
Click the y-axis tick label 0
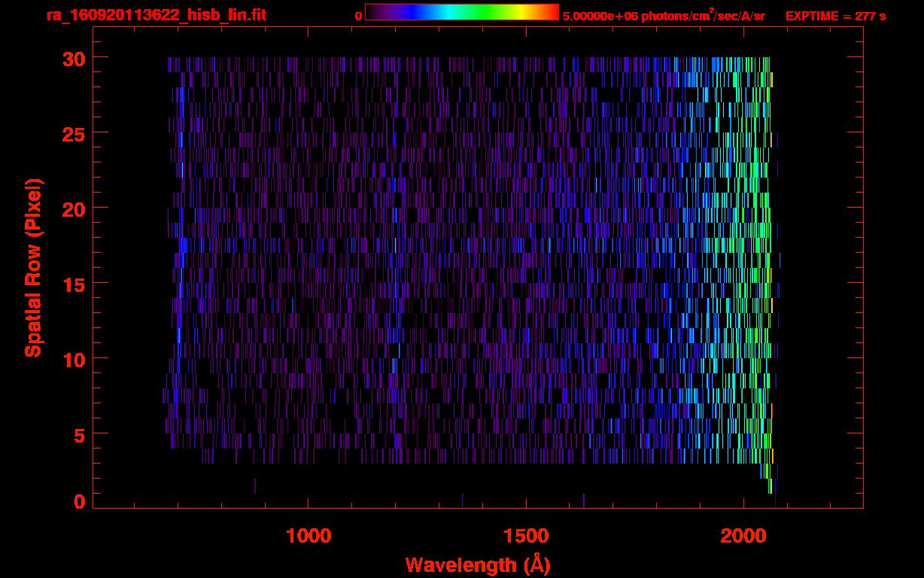click(80, 501)
